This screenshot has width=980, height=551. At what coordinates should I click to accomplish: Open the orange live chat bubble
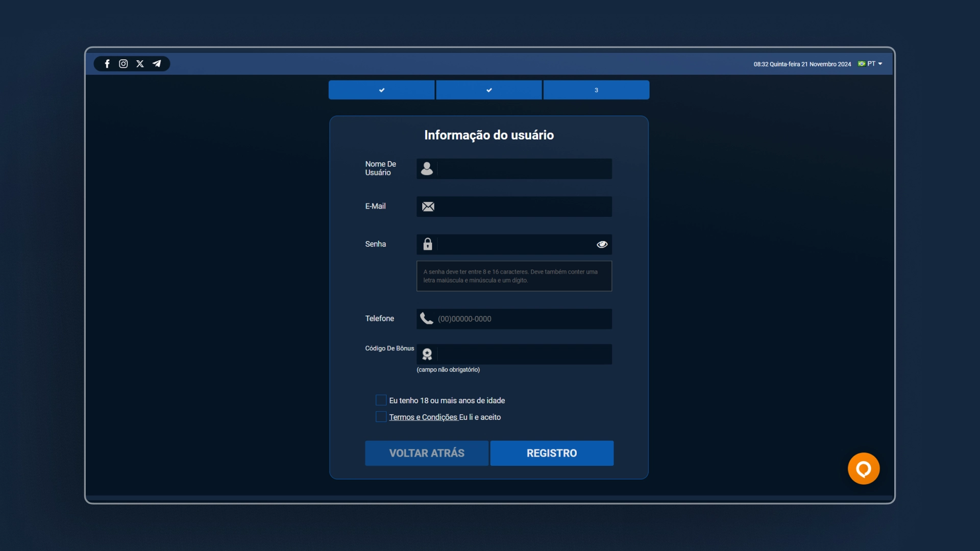(864, 468)
